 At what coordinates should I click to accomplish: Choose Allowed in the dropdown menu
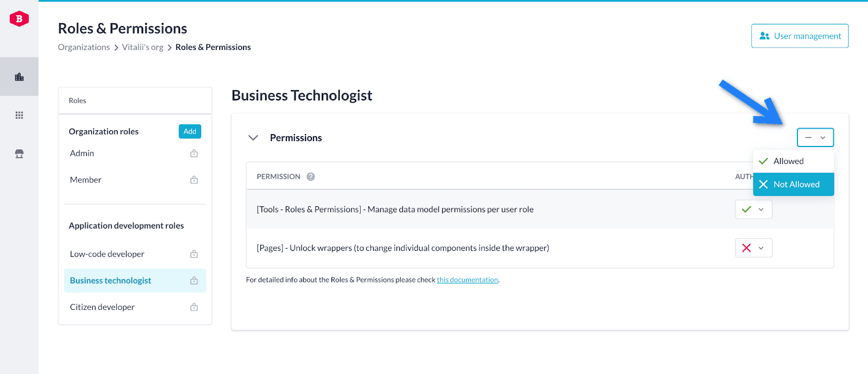coord(793,161)
